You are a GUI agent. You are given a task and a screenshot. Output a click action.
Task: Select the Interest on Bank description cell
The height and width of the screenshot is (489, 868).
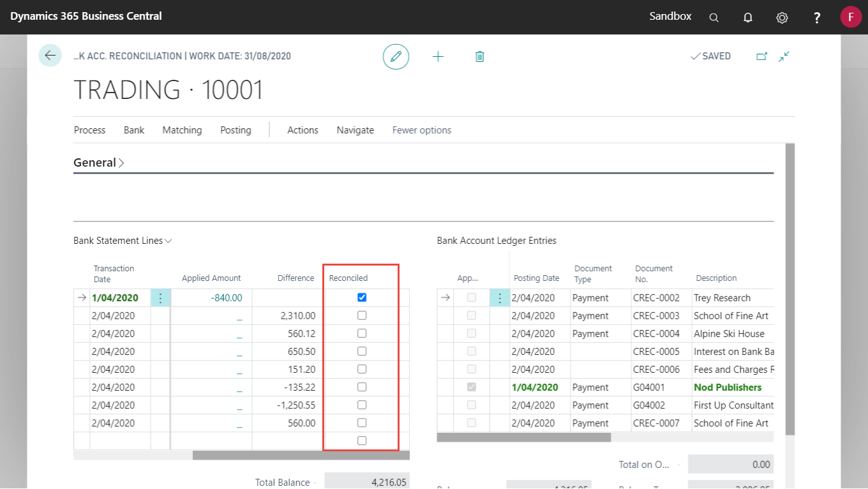point(733,352)
